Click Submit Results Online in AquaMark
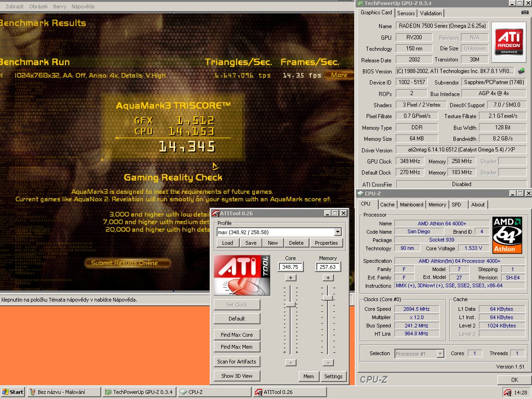 click(127, 263)
